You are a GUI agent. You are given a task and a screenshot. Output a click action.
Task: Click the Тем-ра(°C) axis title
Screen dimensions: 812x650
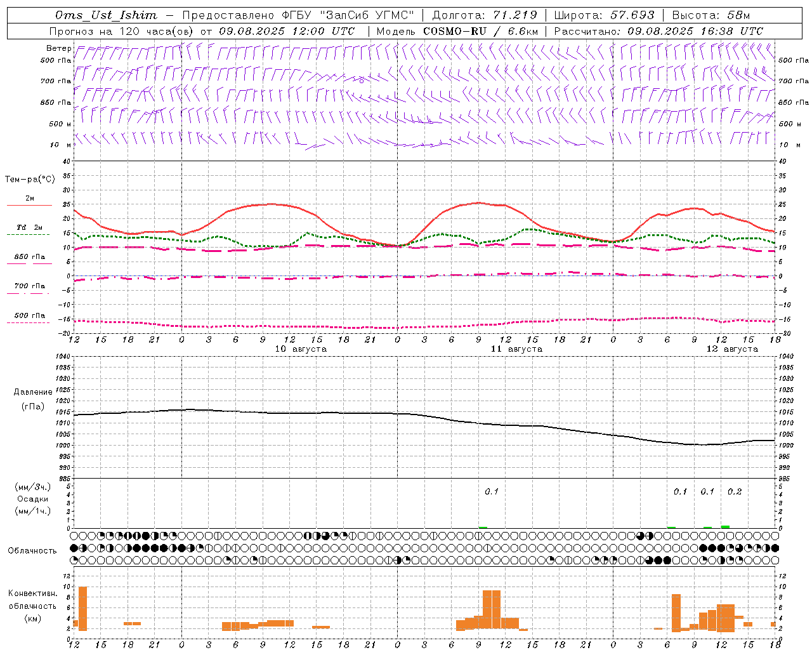tap(30, 180)
